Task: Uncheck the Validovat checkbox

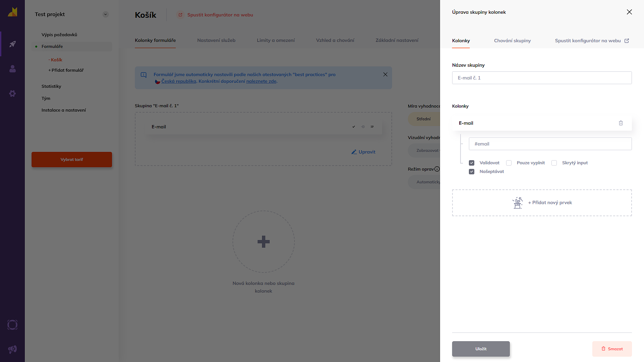Action: [x=472, y=163]
